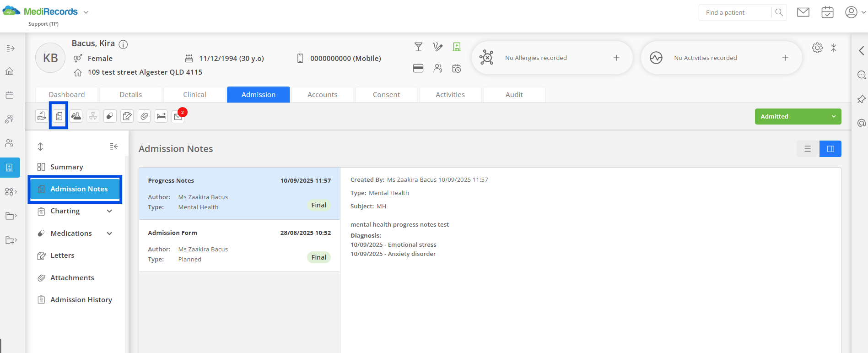The image size is (868, 353).
Task: Click the pin icon in right sidebar
Action: coord(861,99)
